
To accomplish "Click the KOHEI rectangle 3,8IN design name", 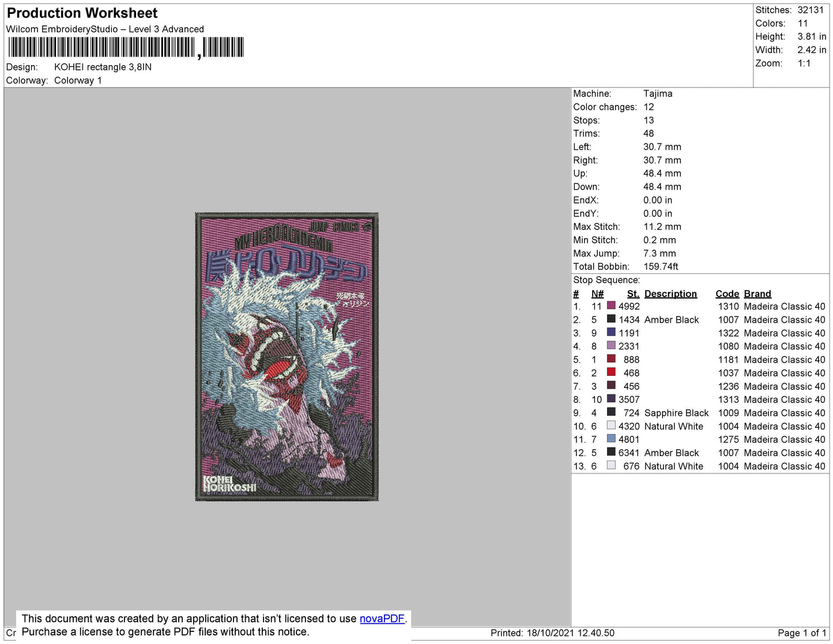I will click(103, 67).
